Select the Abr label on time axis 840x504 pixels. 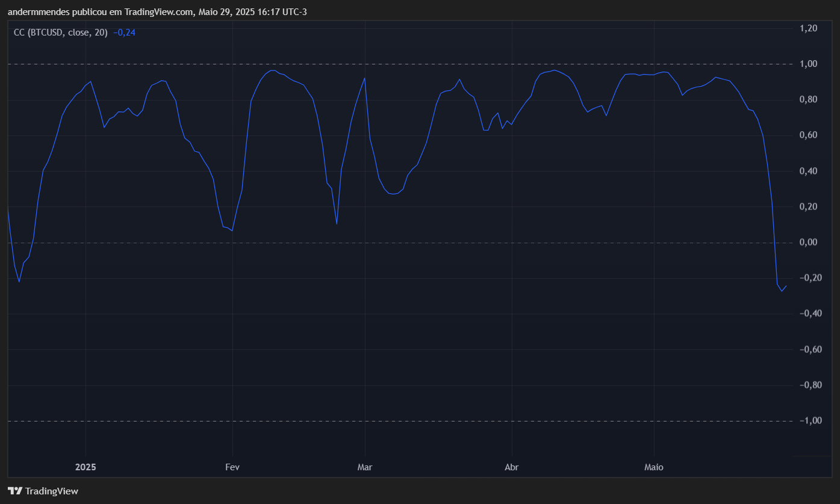511,467
